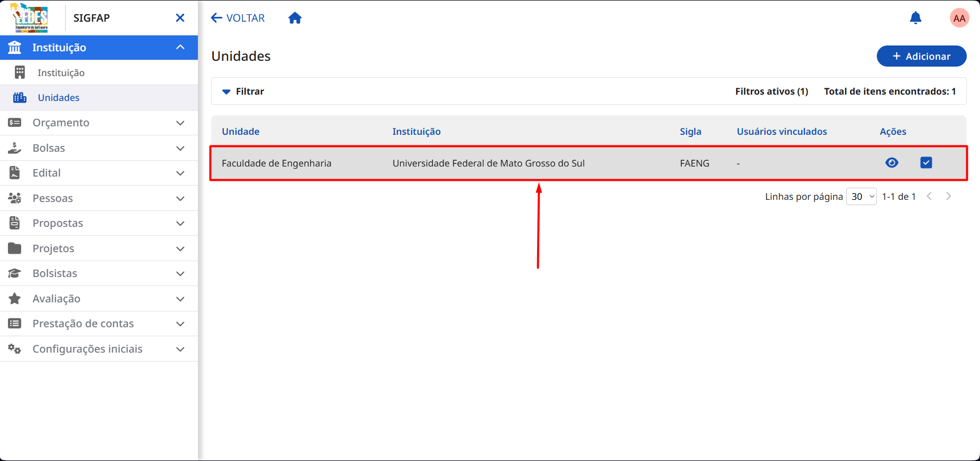The image size is (980, 461).
Task: Click the Bolsistas graduate icon
Action: click(x=15, y=273)
